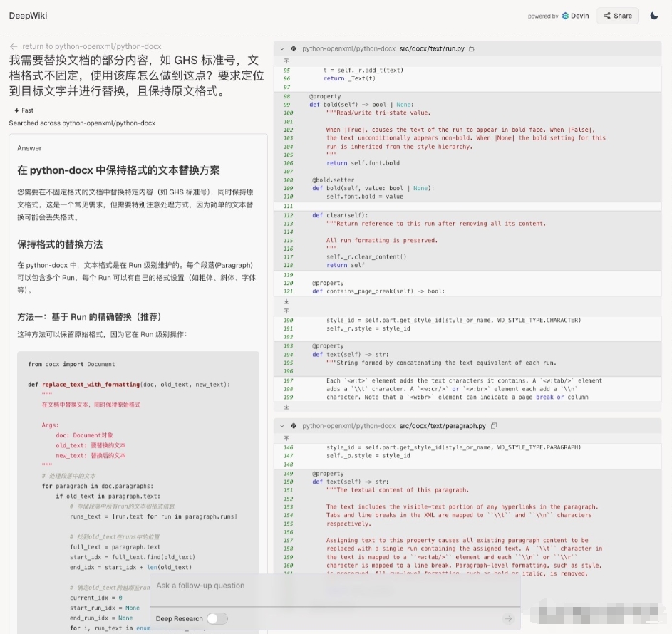Image resolution: width=672 pixels, height=634 pixels.
Task: Open the Share button
Action: (618, 16)
